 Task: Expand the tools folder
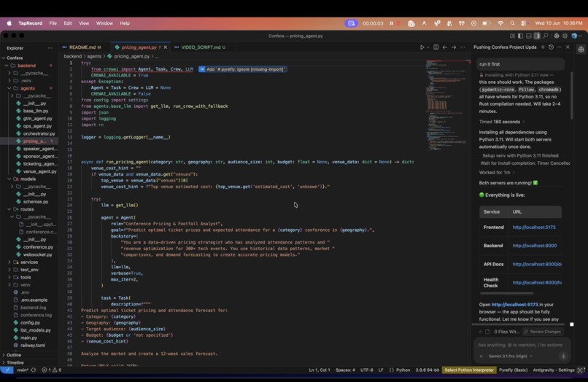26,277
